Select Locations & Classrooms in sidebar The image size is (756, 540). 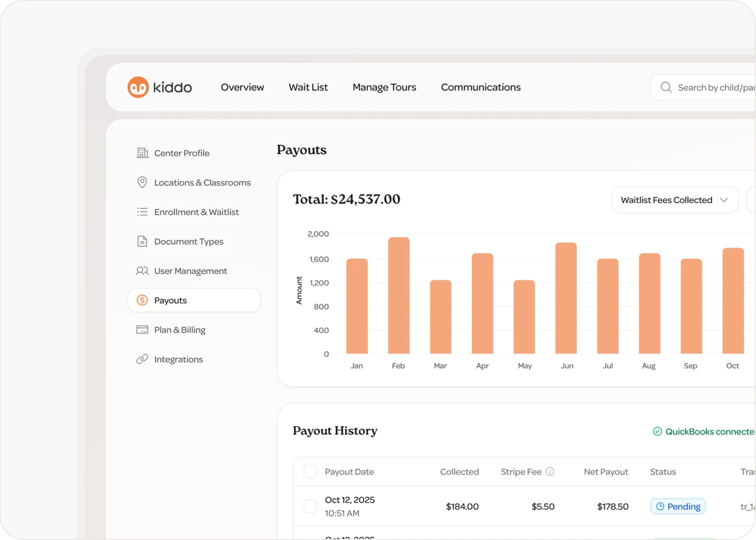click(194, 183)
